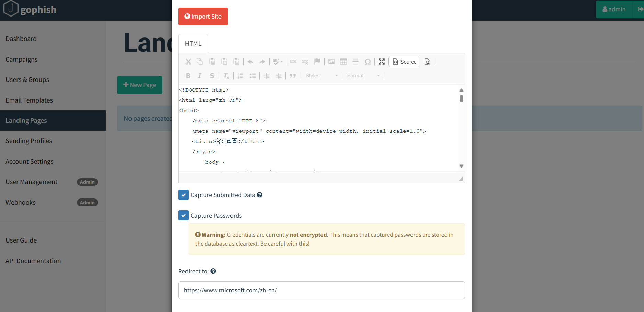This screenshot has width=644, height=312.
Task: Click the editor's vertical scrollbar thumb
Action: pos(461,99)
